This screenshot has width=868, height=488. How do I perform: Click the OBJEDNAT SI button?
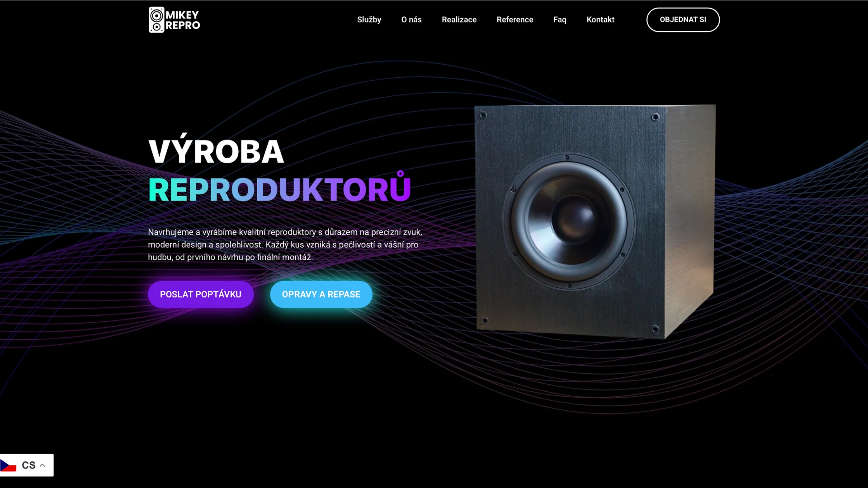[683, 19]
